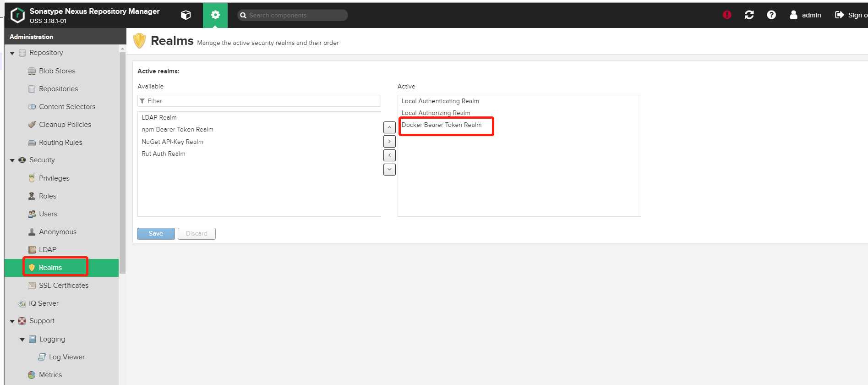Click the Repositories database icon
Image resolution: width=868 pixels, height=385 pixels.
tap(32, 89)
